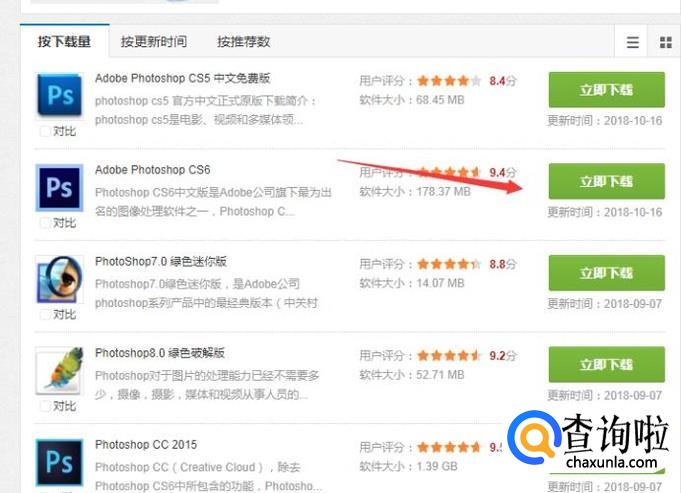Select the 按下载量 tab
Image resolution: width=681 pixels, height=493 pixels.
pyautogui.click(x=64, y=41)
